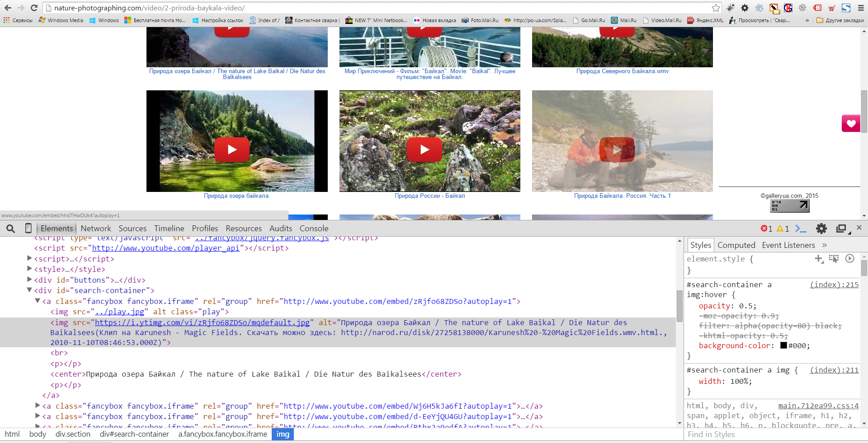868x443 pixels.
Task: Open the gray So gear extension
Action: (x=802, y=8)
